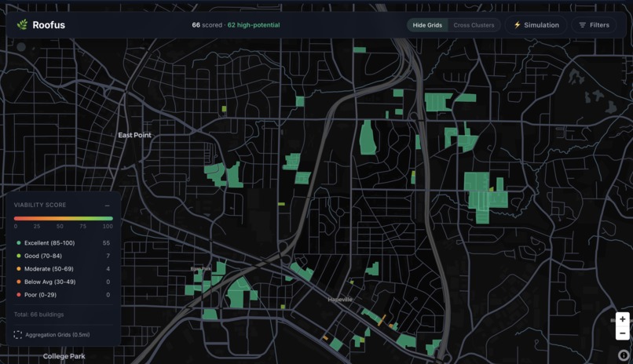Click the green Excellent color dot

(x=19, y=243)
